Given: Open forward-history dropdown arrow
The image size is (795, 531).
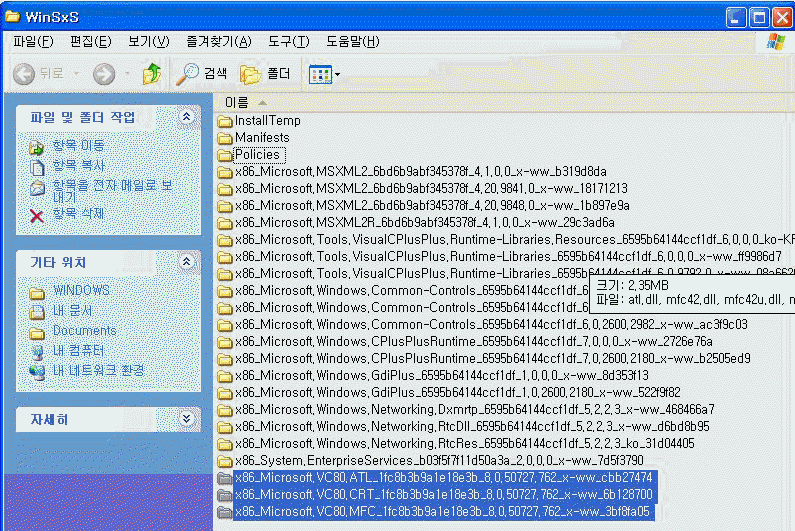Looking at the screenshot, I should (127, 74).
